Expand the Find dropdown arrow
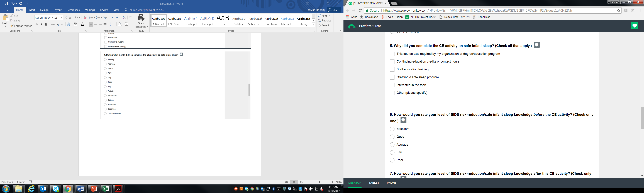 pos(329,16)
